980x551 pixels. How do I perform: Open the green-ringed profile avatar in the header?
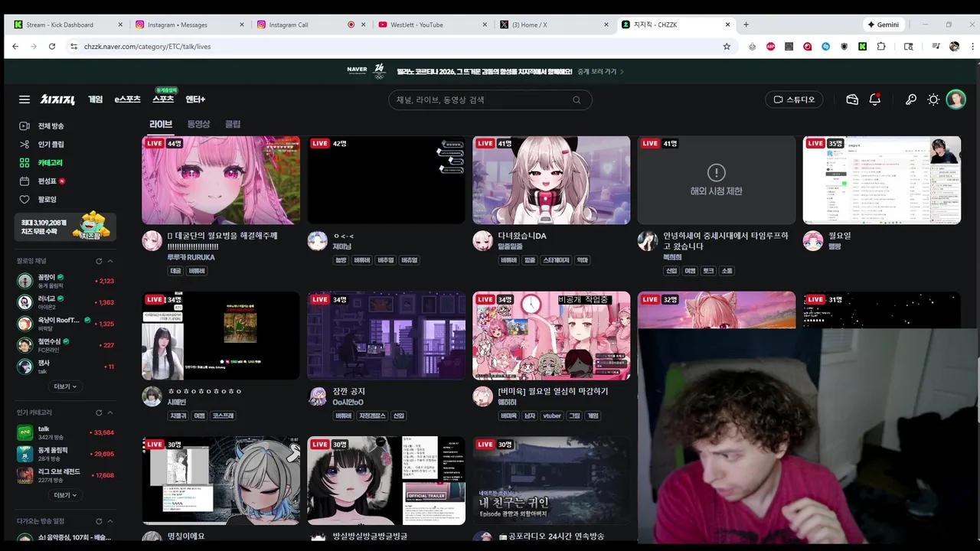(x=955, y=99)
